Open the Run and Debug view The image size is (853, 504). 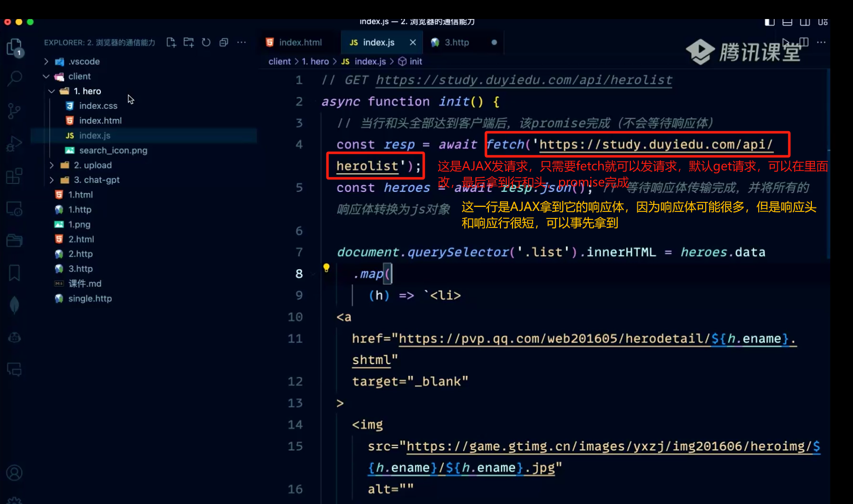coord(15,144)
